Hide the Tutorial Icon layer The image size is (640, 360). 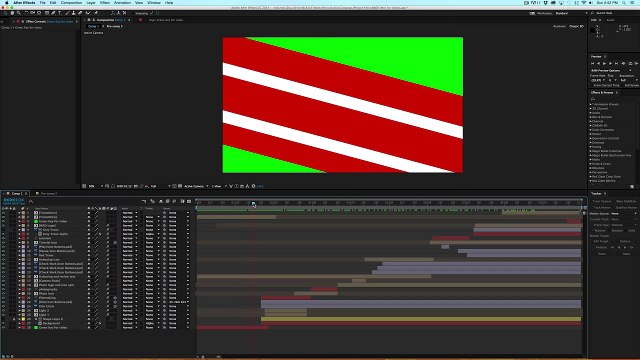click(4, 242)
